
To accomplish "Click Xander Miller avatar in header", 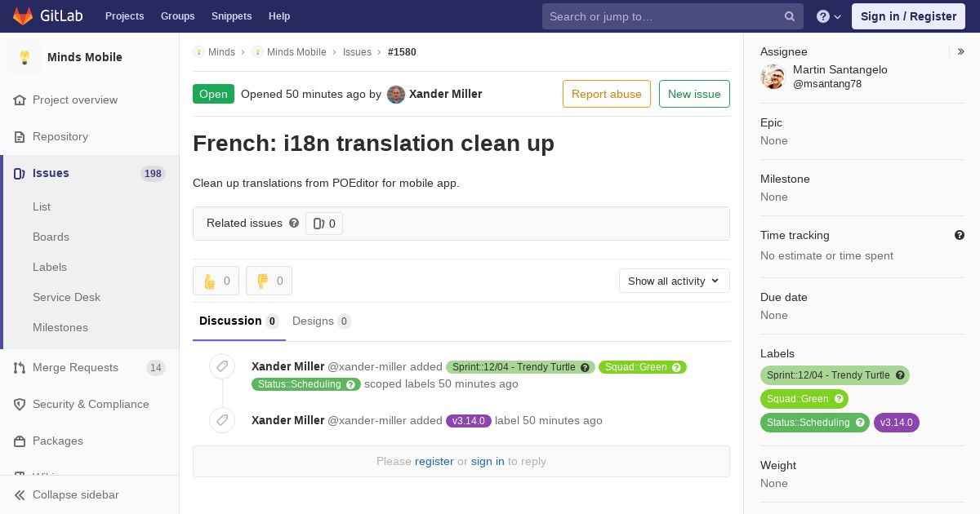I will click(x=396, y=94).
